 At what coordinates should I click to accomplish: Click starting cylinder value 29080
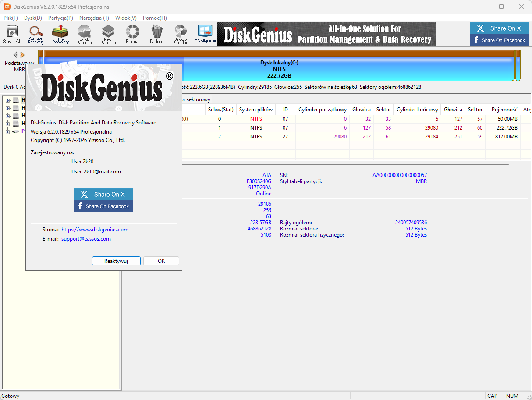point(339,137)
